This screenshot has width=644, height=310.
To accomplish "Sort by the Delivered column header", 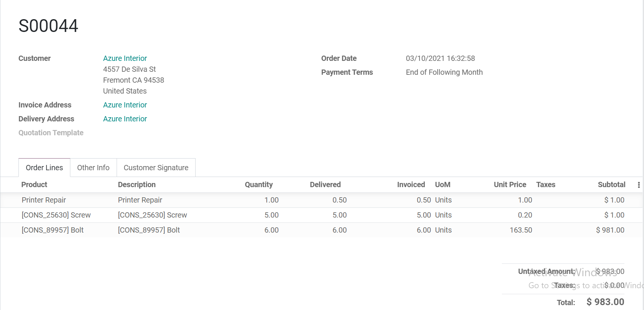I will (x=325, y=184).
